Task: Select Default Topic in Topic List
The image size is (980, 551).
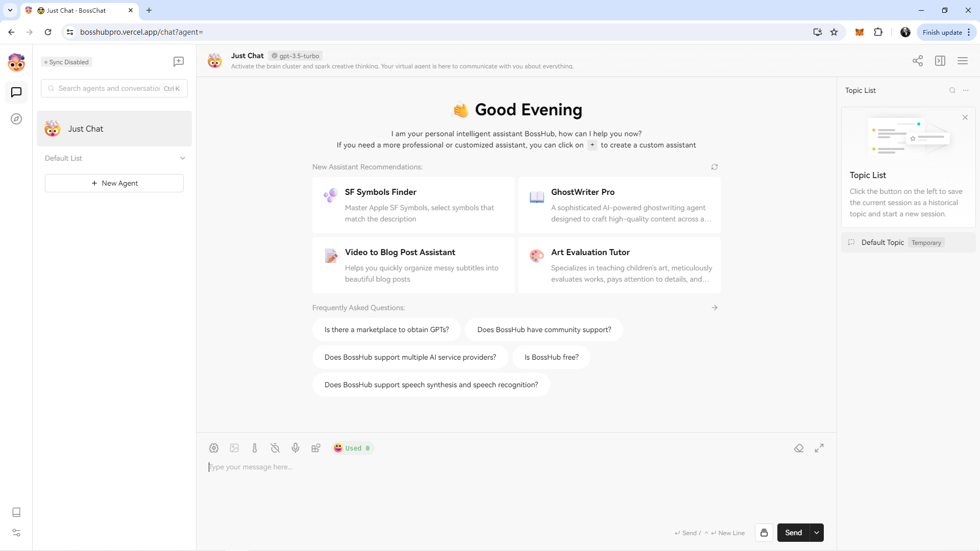Action: point(882,242)
